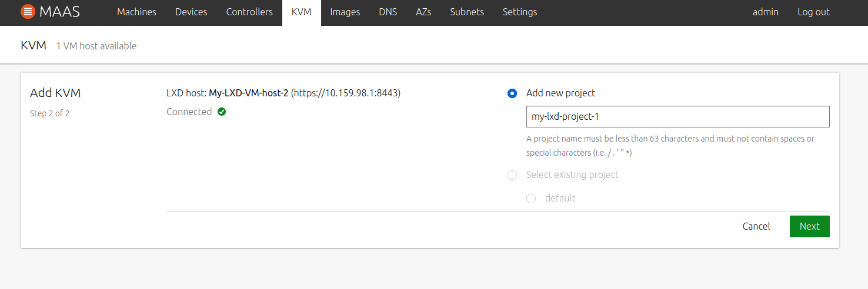Open the admin user link

coord(765,12)
